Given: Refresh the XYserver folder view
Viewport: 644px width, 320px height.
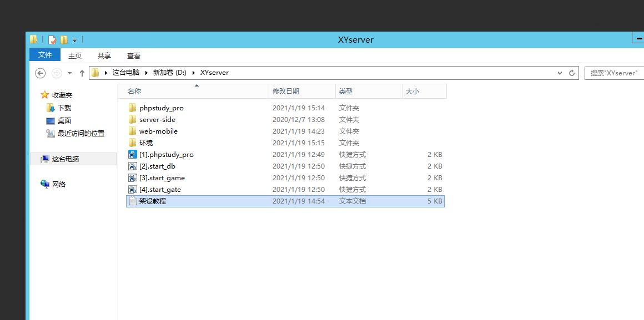Looking at the screenshot, I should [x=572, y=73].
